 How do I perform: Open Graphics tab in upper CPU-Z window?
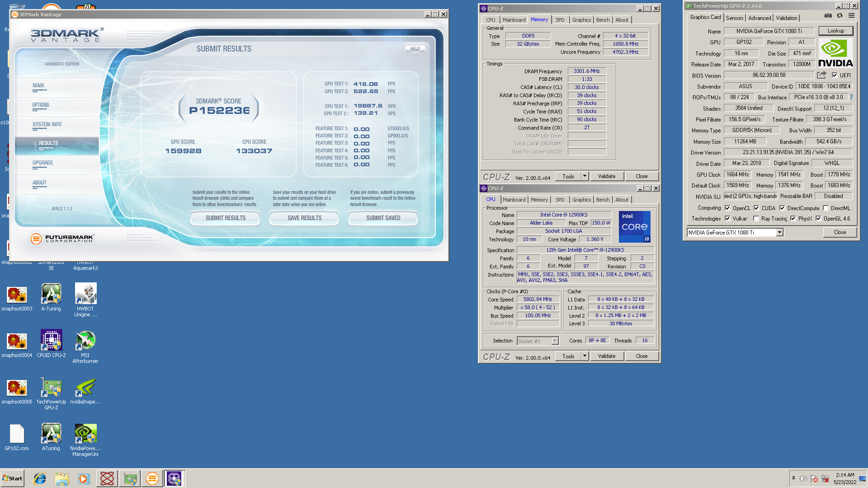[x=581, y=20]
